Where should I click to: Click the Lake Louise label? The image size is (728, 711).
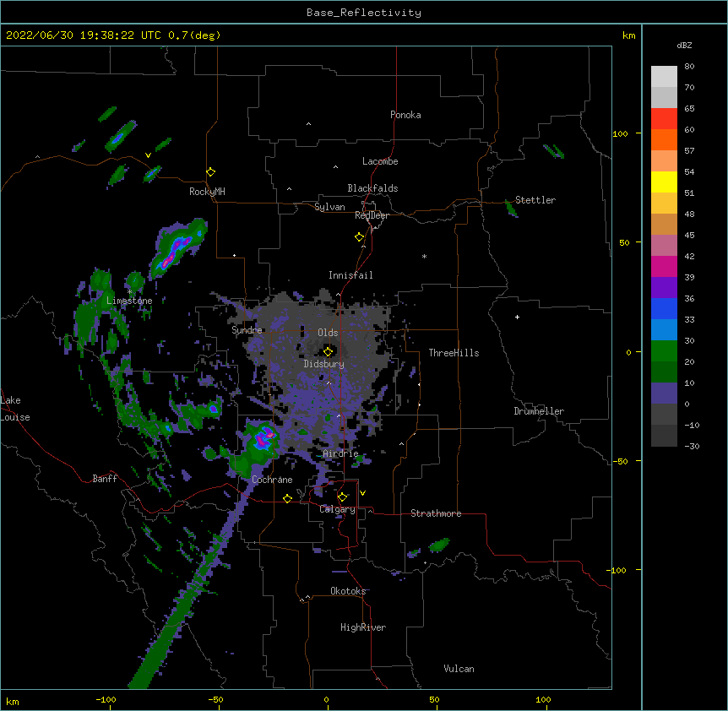coord(15,409)
